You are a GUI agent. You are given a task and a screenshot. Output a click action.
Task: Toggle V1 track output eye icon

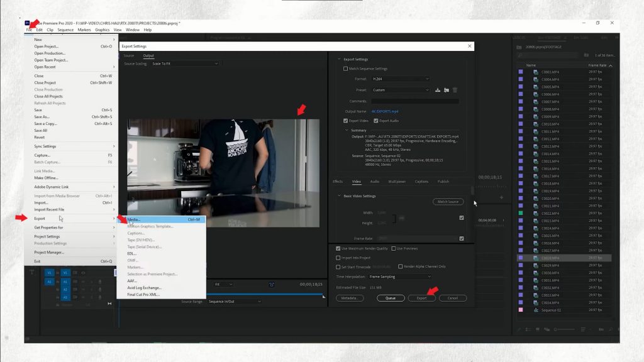coord(84,273)
